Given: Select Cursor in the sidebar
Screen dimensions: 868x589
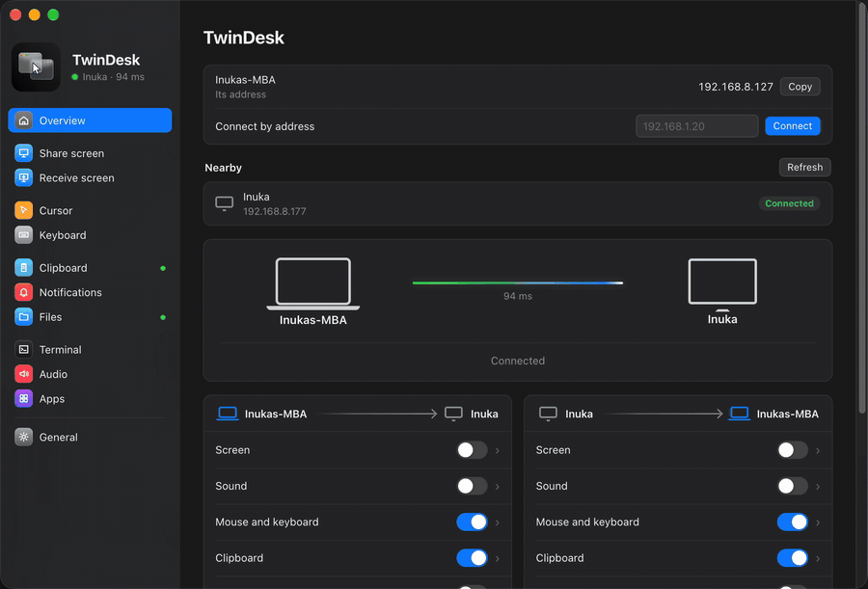Looking at the screenshot, I should pyautogui.click(x=90, y=210).
